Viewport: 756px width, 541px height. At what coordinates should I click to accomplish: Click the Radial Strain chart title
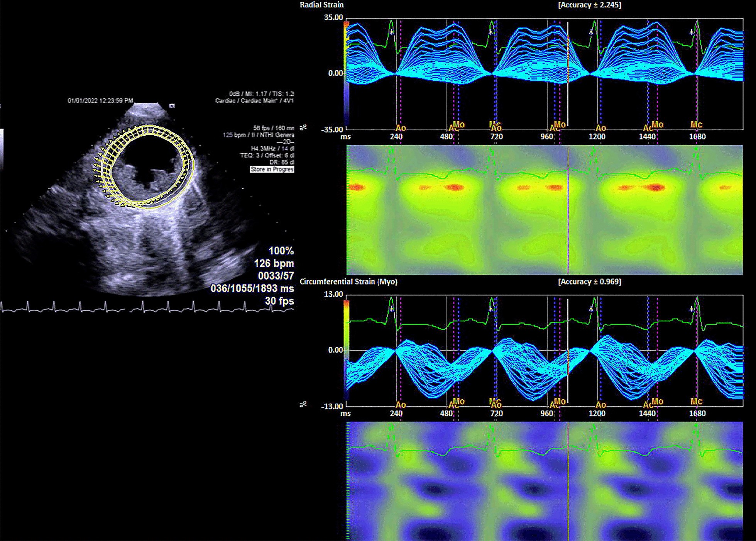pos(321,5)
